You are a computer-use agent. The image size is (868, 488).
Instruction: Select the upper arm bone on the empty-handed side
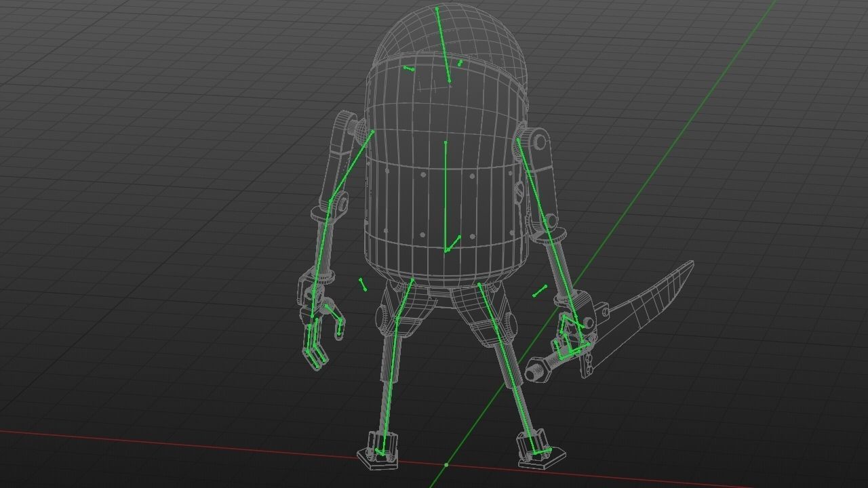click(351, 166)
